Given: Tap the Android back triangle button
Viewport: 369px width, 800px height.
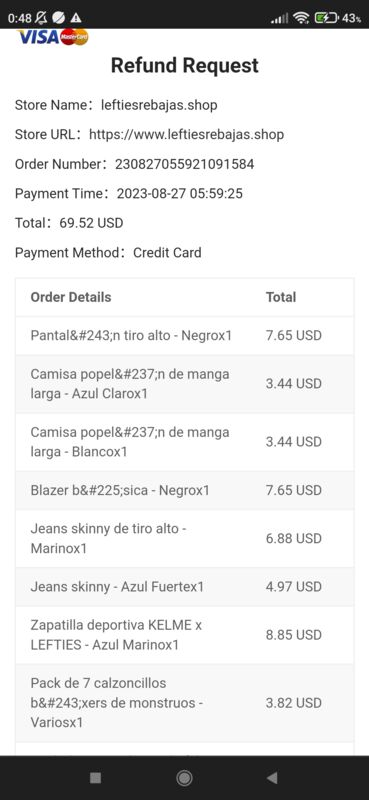Looking at the screenshot, I should [x=272, y=778].
